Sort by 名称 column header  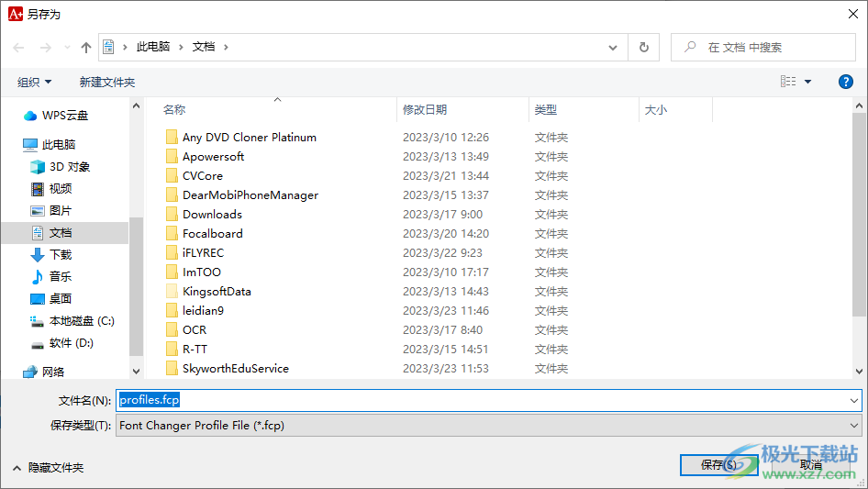[174, 110]
